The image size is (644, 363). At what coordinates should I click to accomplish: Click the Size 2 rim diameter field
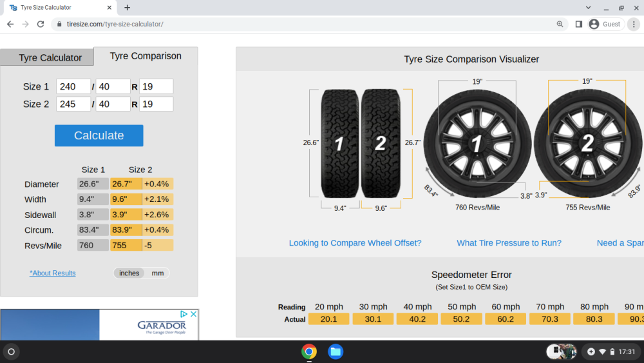156,104
